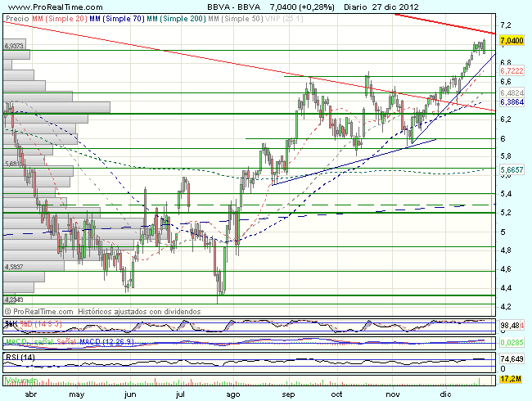Click the 4,5937 volume profile label
The height and width of the screenshot is (401, 532).
(x=14, y=267)
